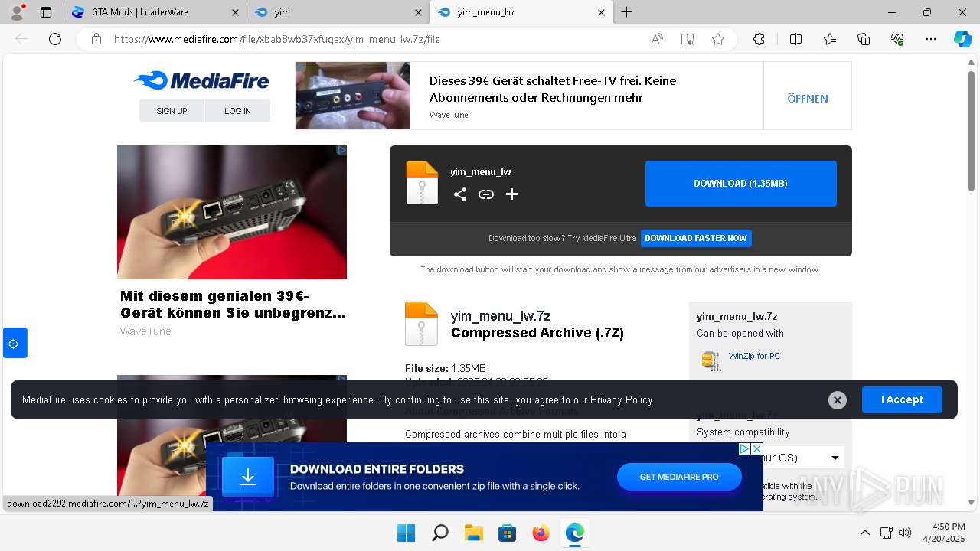Add this page to favorites
The height and width of the screenshot is (551, 980).
click(718, 39)
